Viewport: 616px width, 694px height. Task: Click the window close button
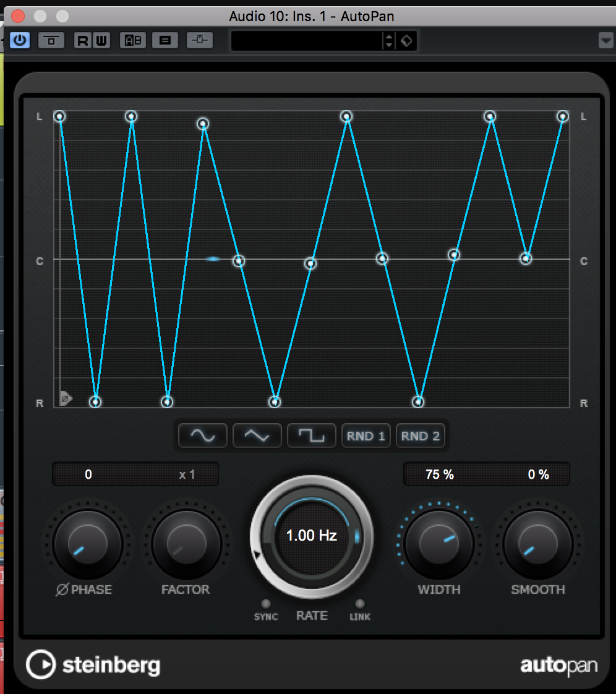coord(18,16)
